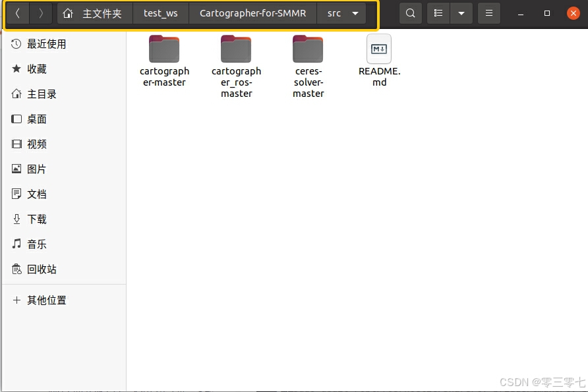The width and height of the screenshot is (588, 392).
Task: Close the file manager window
Action: click(x=573, y=13)
